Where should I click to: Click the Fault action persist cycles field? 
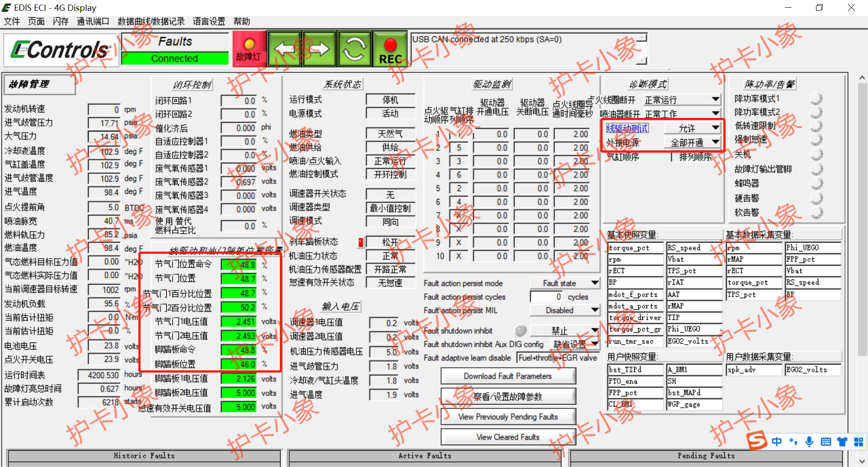547,297
